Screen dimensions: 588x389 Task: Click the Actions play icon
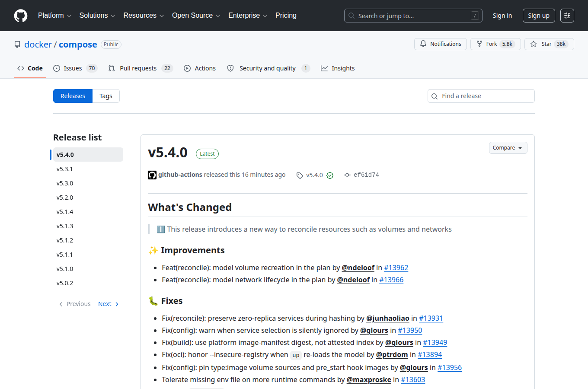click(x=187, y=68)
